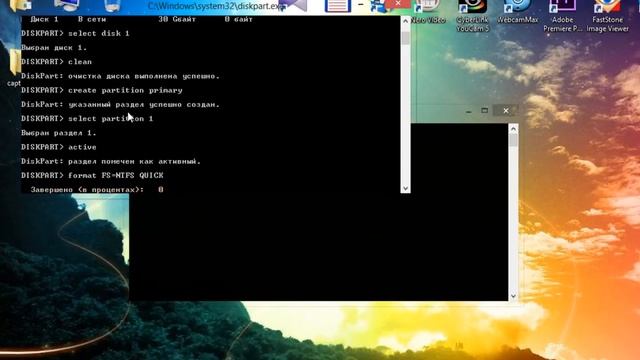
Task: Click the second console's scrollbar up arrow
Action: click(x=513, y=129)
